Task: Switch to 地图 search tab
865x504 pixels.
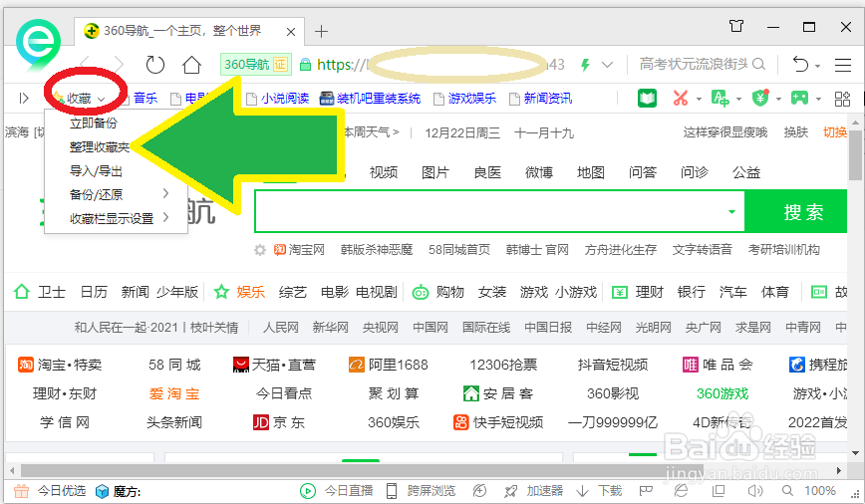Action: coord(590,172)
